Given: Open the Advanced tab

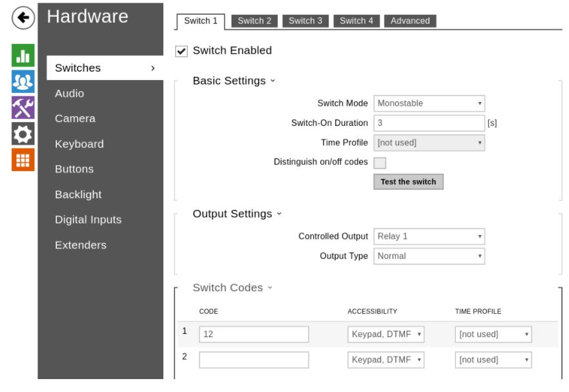Looking at the screenshot, I should 410,21.
